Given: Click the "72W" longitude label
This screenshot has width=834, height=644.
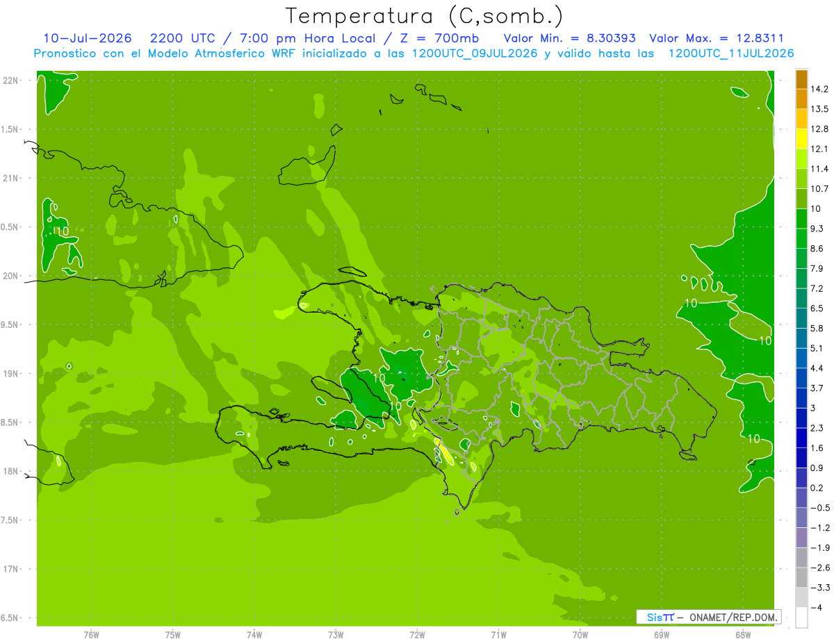Looking at the screenshot, I should coord(417,635).
